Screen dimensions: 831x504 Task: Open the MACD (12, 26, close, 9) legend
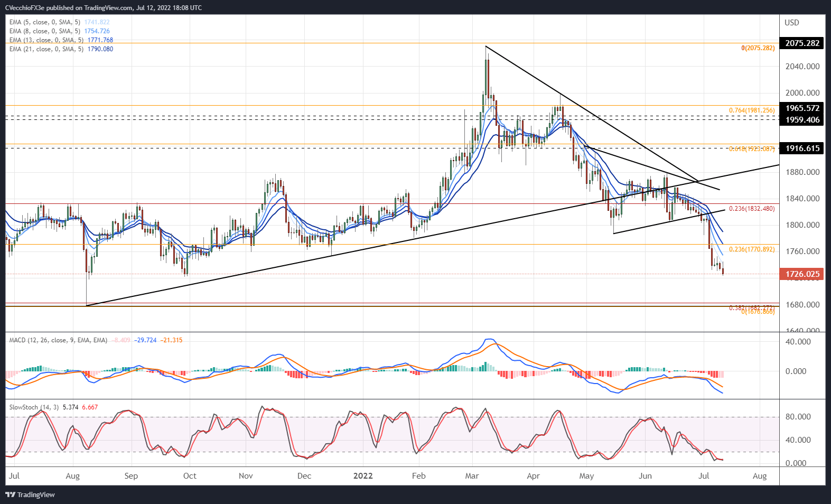[58, 340]
